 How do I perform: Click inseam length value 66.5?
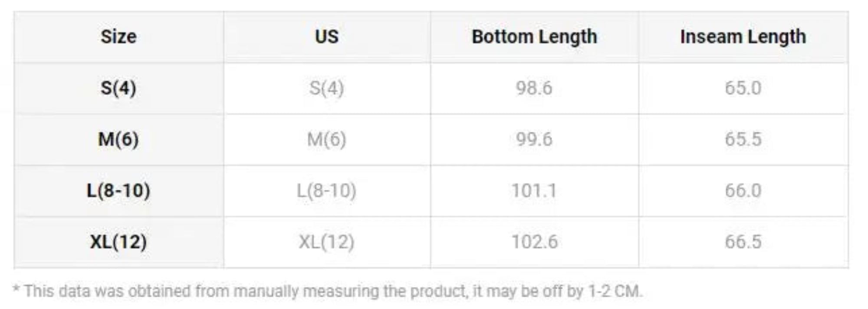pos(743,242)
